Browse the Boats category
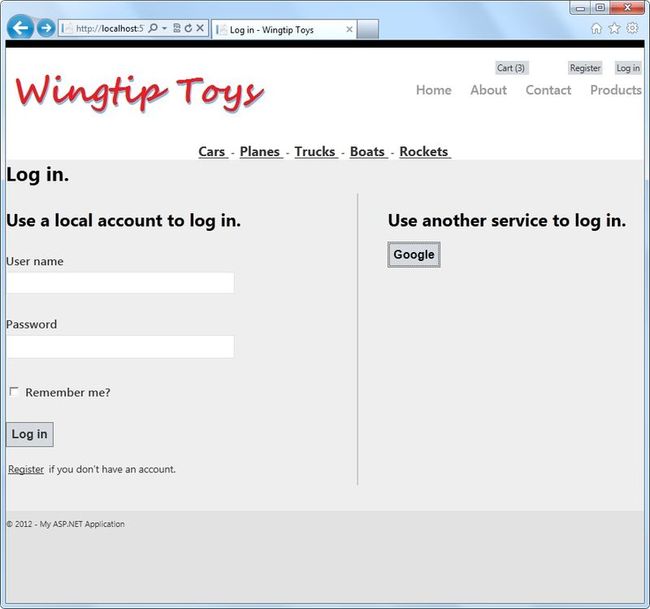The image size is (650, 609). pos(368,152)
